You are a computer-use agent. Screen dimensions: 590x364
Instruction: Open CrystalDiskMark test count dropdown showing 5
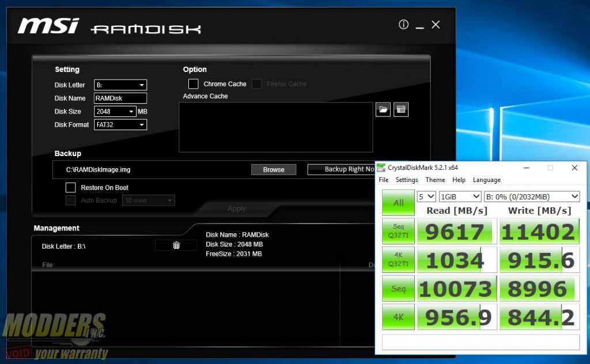click(426, 196)
